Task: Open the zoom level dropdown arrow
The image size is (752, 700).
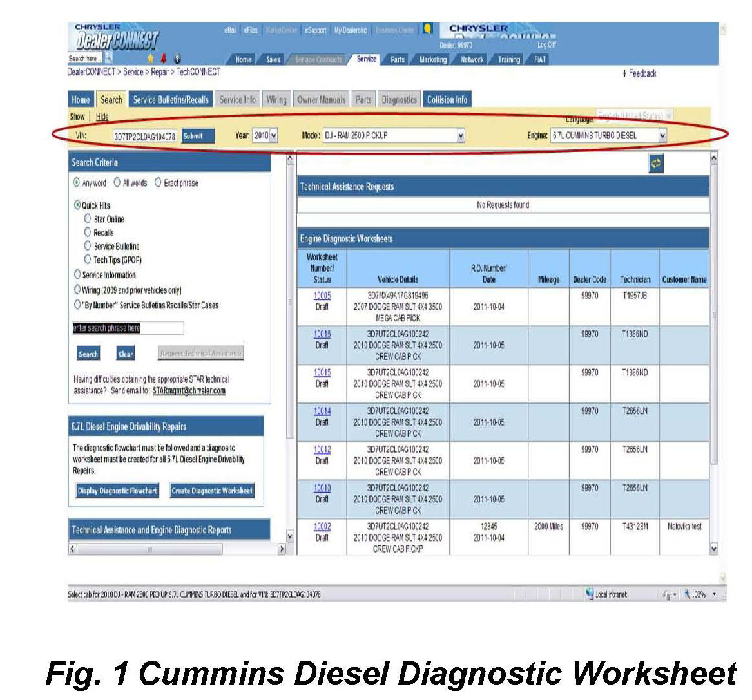Action: click(714, 594)
